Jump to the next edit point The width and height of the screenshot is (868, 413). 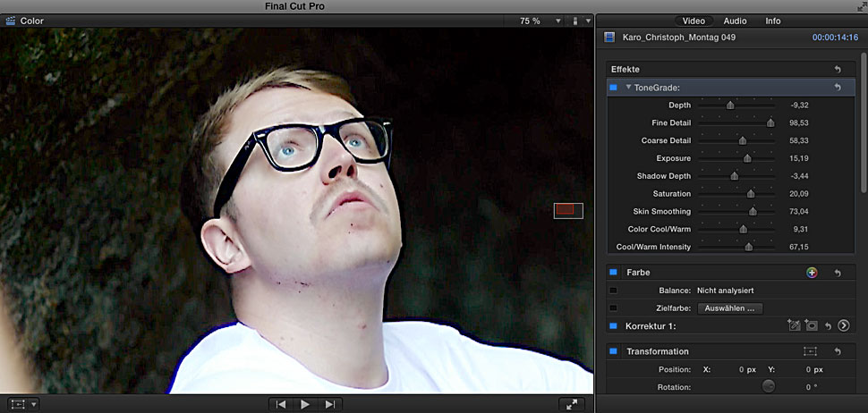click(x=330, y=404)
